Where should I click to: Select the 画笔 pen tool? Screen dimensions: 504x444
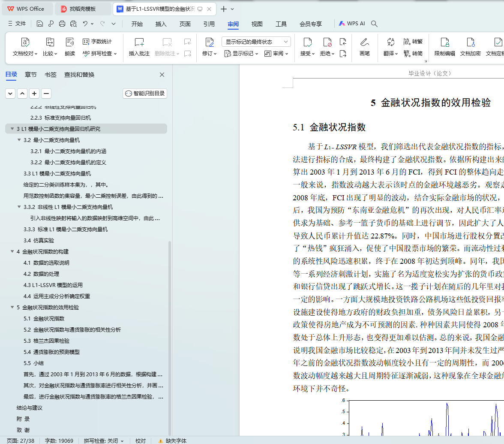pos(364,42)
